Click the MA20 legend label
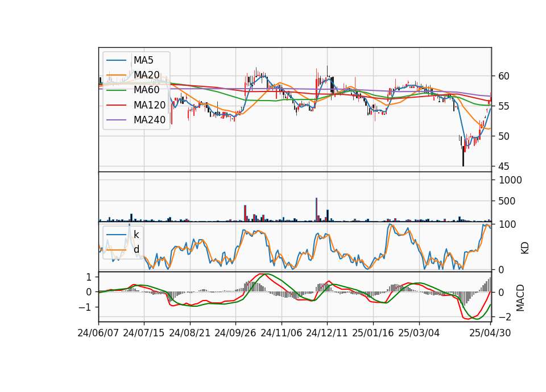546x392 pixels. (x=146, y=75)
